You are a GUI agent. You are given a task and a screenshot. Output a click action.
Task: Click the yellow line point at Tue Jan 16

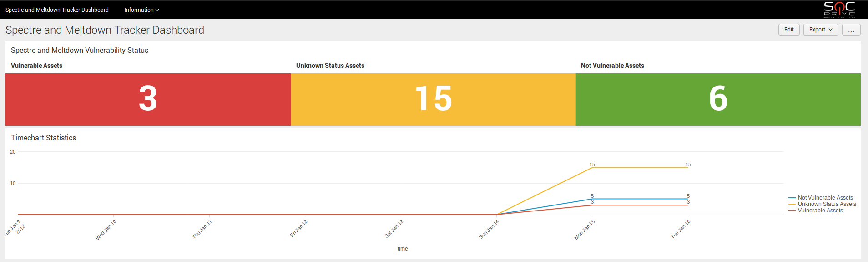pyautogui.click(x=688, y=168)
